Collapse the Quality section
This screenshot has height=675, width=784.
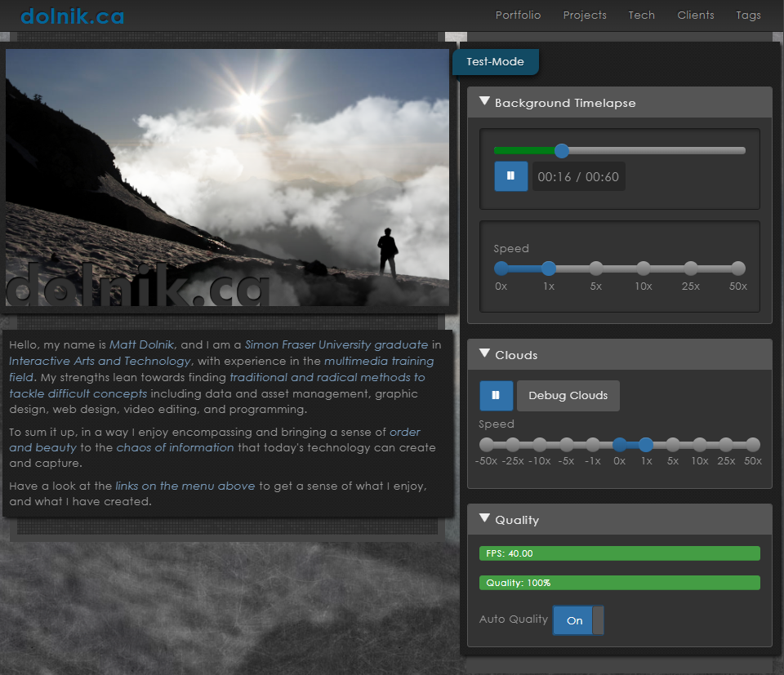pos(484,519)
